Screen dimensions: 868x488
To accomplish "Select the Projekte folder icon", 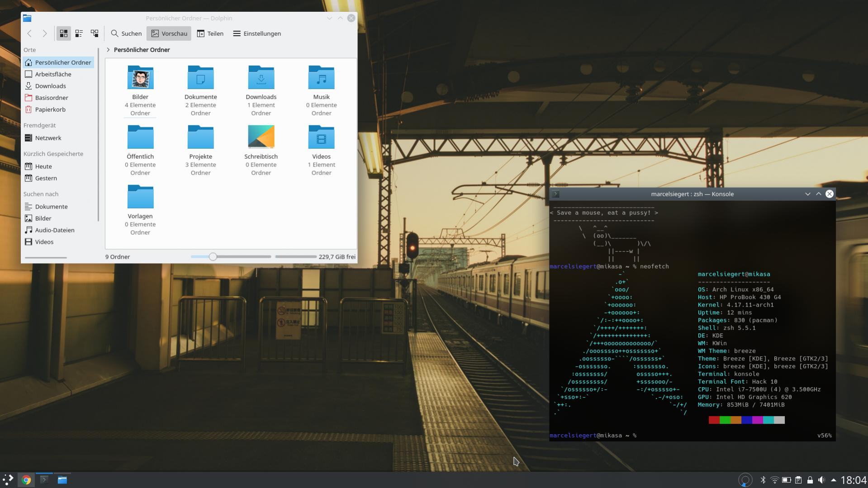I will coord(200,137).
